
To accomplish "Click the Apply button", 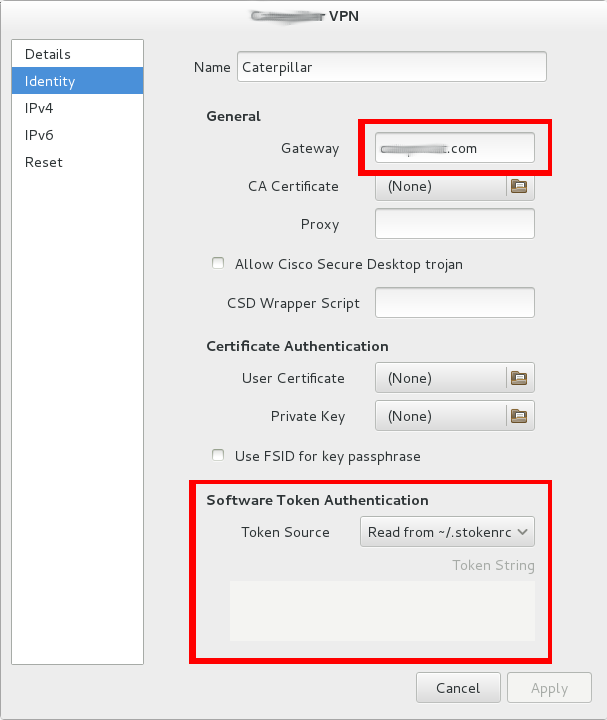I will tap(549, 688).
